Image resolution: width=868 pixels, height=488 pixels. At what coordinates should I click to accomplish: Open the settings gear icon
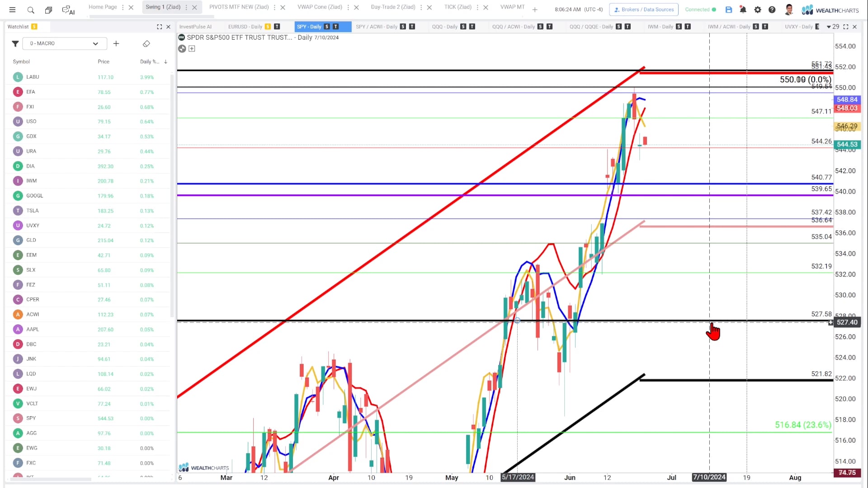(x=758, y=9)
